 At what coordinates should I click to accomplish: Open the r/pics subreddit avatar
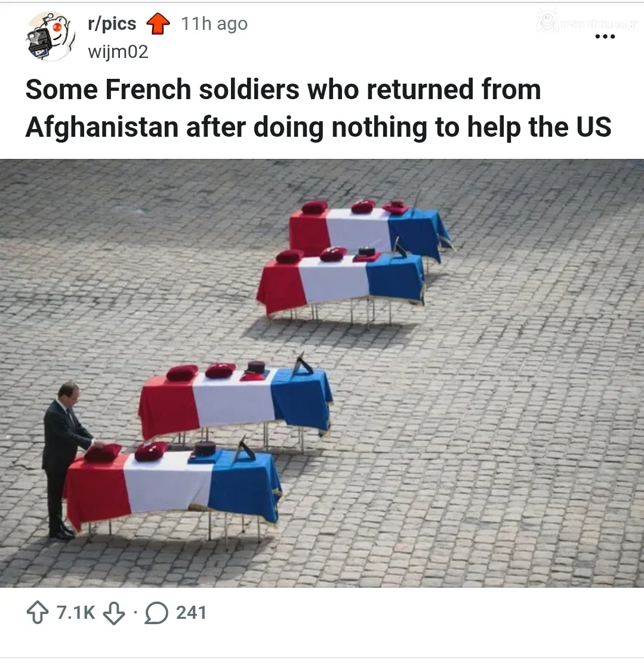[x=50, y=36]
